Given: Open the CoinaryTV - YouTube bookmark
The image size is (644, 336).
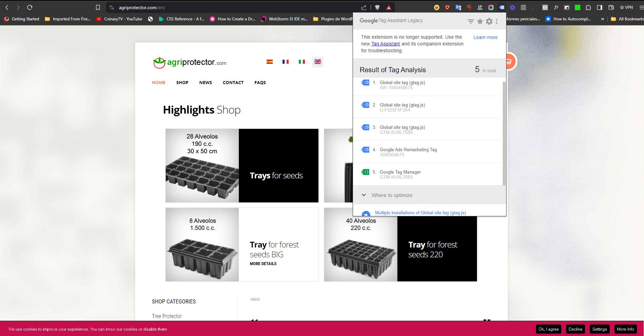Looking at the screenshot, I should (x=119, y=19).
